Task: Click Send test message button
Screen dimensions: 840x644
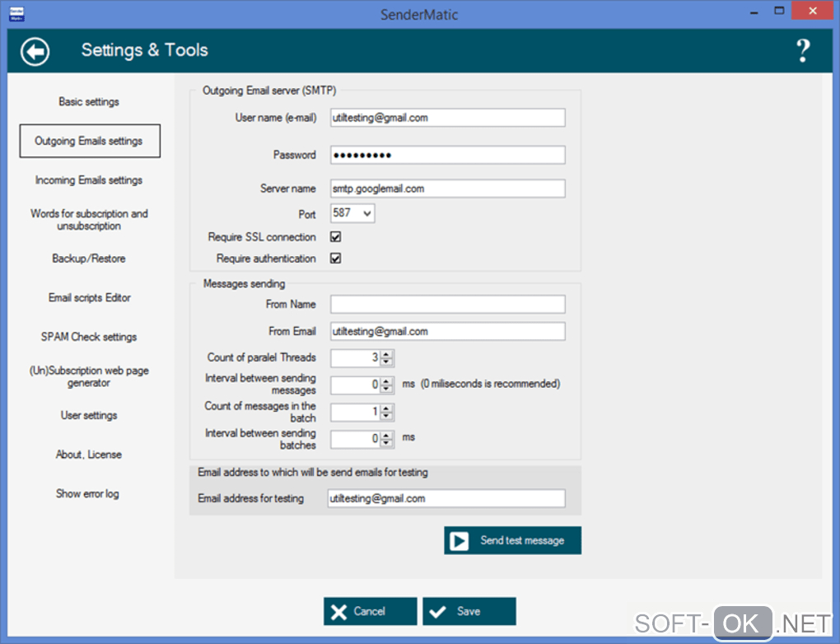Action: click(x=513, y=540)
